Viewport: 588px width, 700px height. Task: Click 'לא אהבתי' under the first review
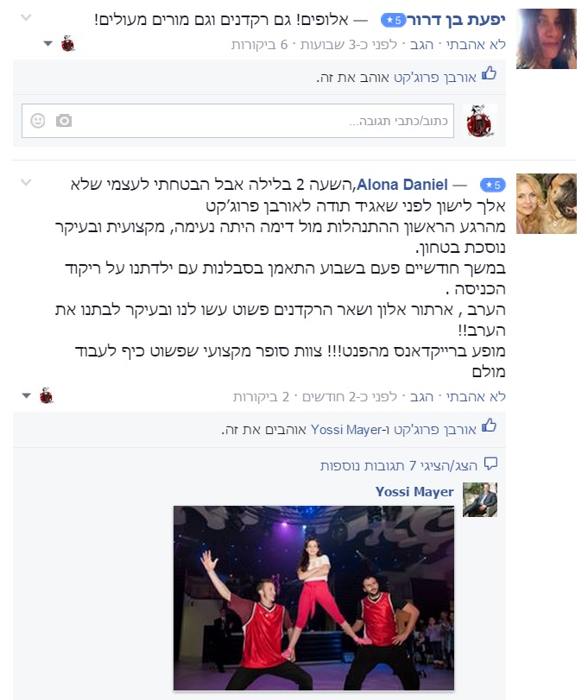click(476, 45)
